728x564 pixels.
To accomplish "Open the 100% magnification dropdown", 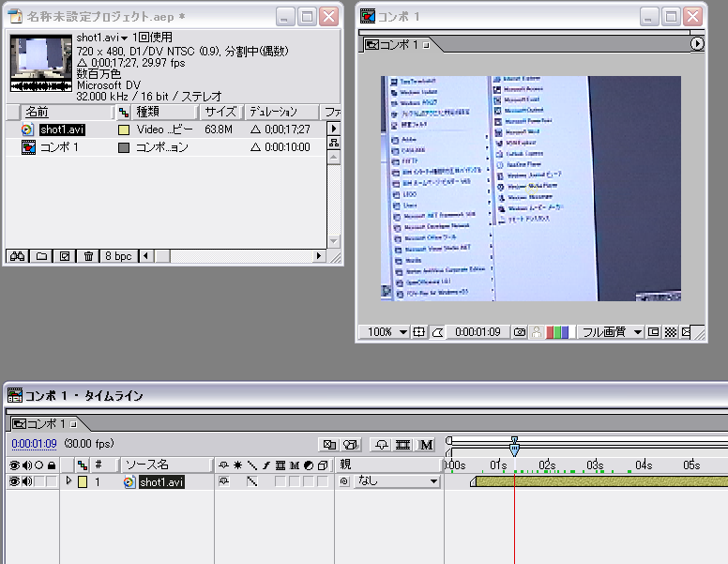I will click(385, 331).
